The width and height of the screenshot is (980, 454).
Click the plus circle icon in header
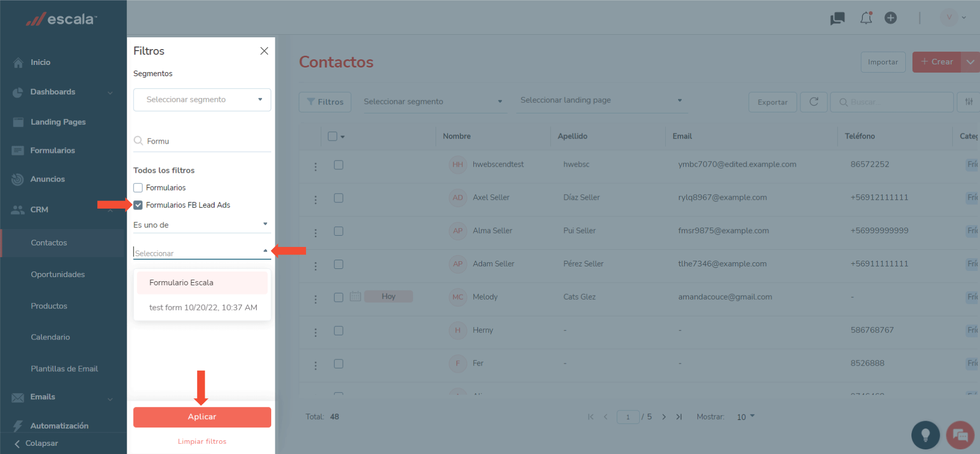point(890,18)
